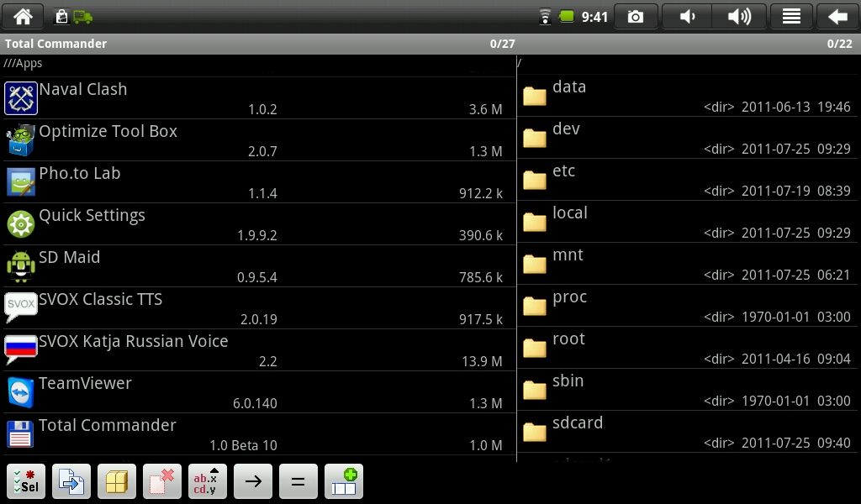Open the mnt directory name
Screen dimensions: 861x504
point(568,255)
